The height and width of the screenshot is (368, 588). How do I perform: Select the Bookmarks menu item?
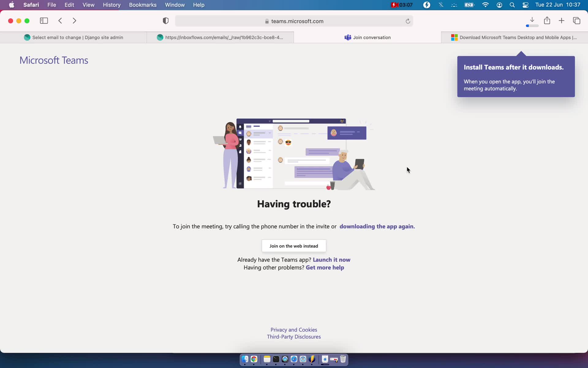coord(143,5)
